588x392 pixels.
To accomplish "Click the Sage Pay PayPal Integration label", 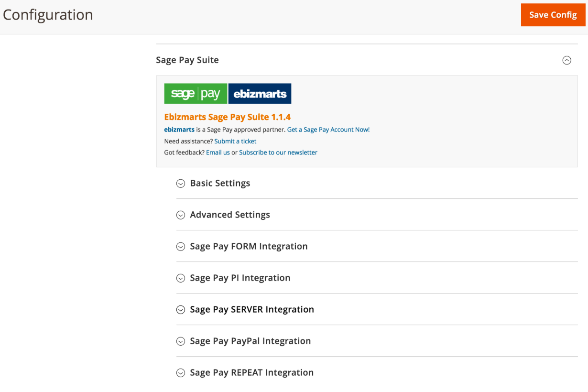I will 250,341.
